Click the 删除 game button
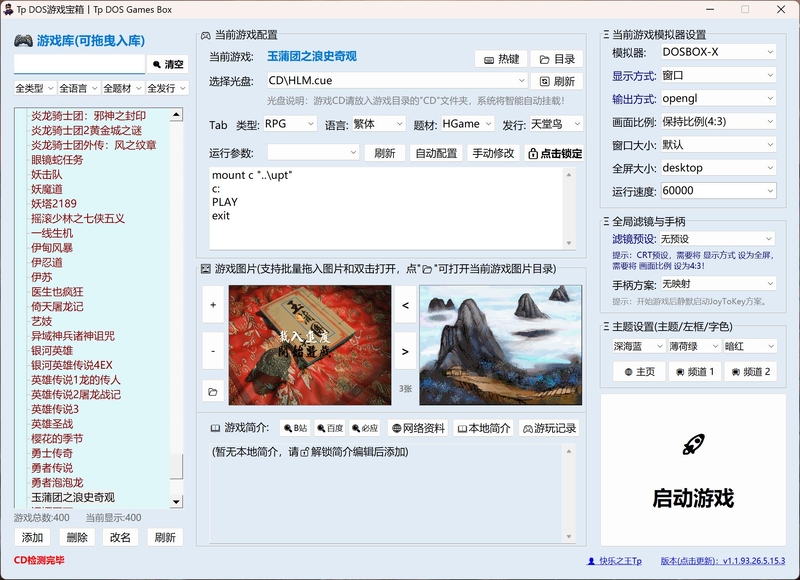The image size is (800, 580). 77,538
